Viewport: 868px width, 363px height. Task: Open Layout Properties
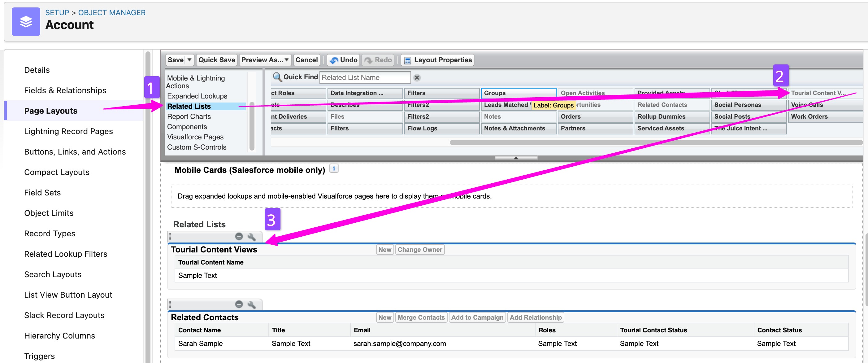[x=438, y=60]
